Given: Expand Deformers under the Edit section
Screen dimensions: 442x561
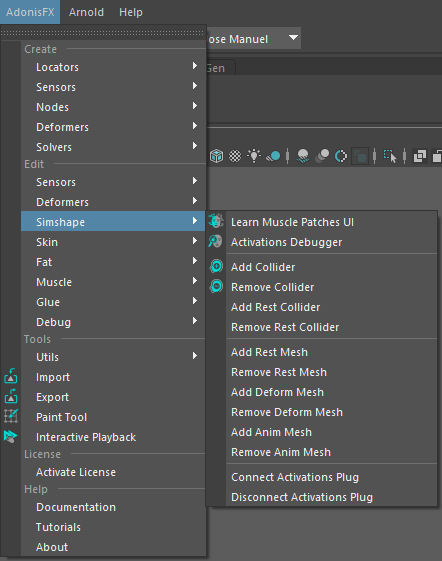Looking at the screenshot, I should click(x=113, y=202).
